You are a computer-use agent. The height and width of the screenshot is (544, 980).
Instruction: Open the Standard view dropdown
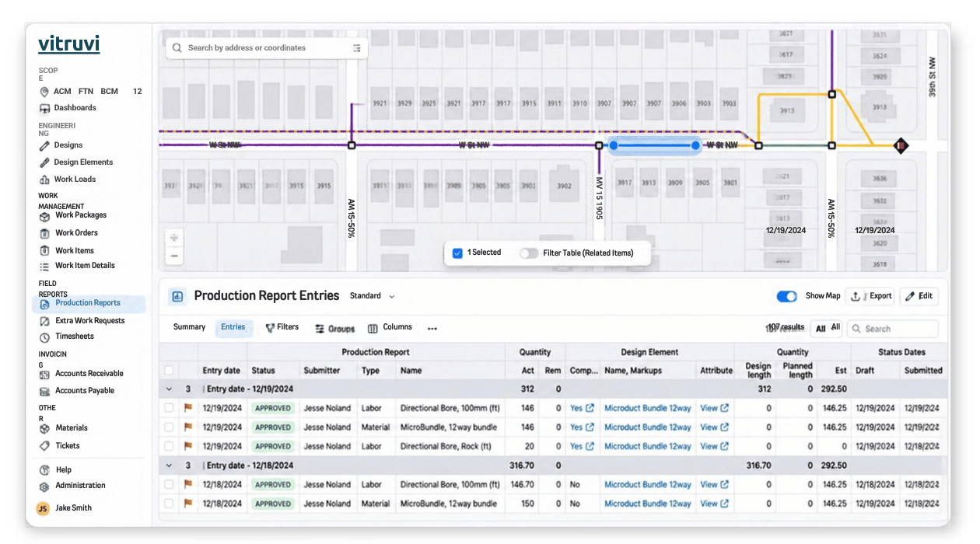pyautogui.click(x=373, y=296)
